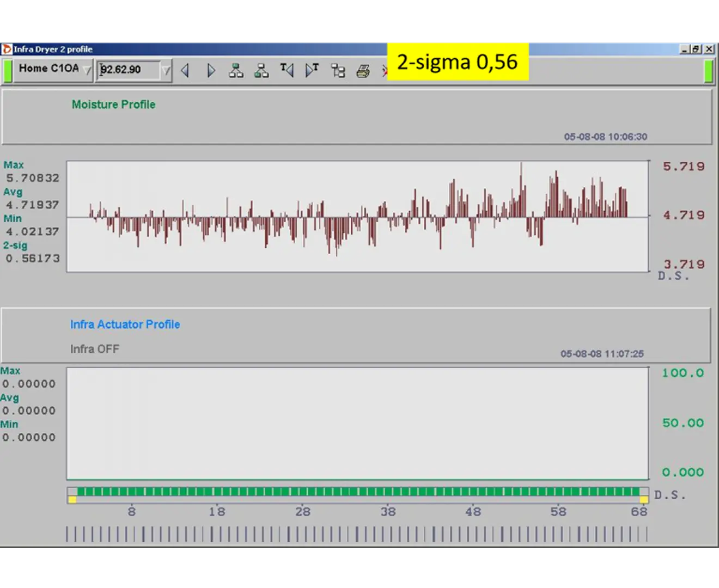The width and height of the screenshot is (719, 588).
Task: Click the back arrow navigation icon
Action: pyautogui.click(x=185, y=71)
